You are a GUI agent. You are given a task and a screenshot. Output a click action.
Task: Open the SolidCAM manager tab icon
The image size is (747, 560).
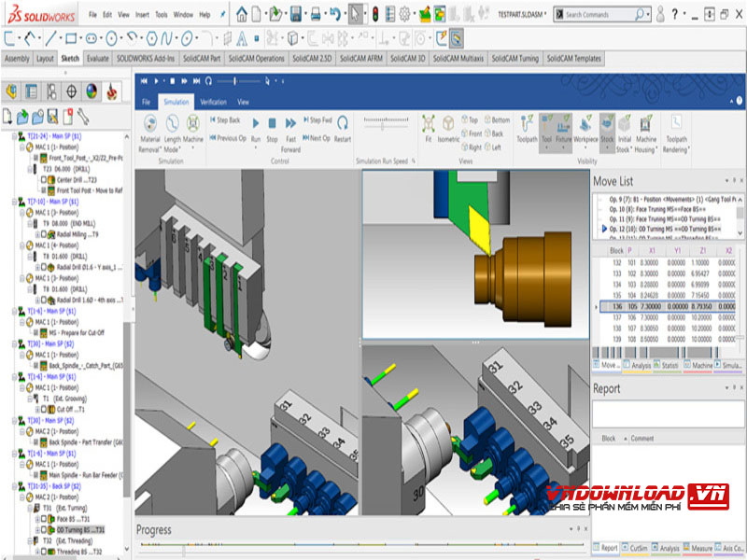click(112, 91)
